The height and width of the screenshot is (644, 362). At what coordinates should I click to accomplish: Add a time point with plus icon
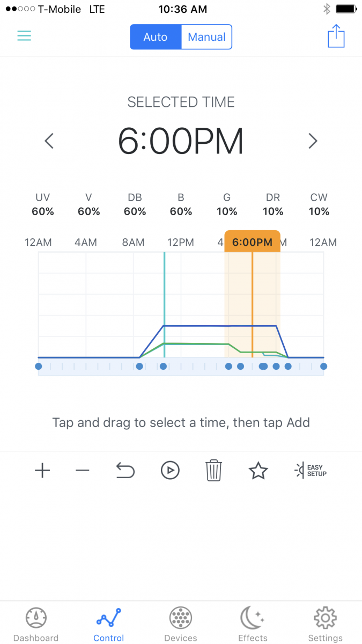tap(42, 471)
